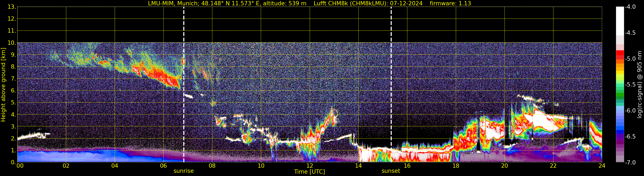Click the "7." height axis tick label
This screenshot has width=644, height=176.
13,79
